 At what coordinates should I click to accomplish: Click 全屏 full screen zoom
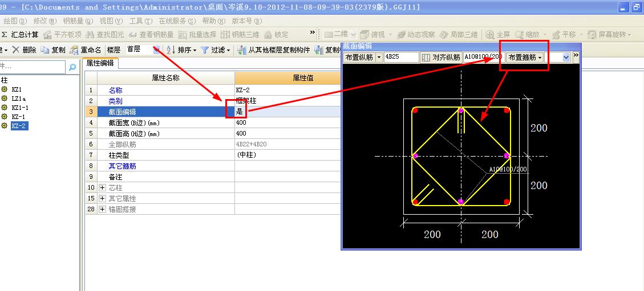pyautogui.click(x=497, y=35)
